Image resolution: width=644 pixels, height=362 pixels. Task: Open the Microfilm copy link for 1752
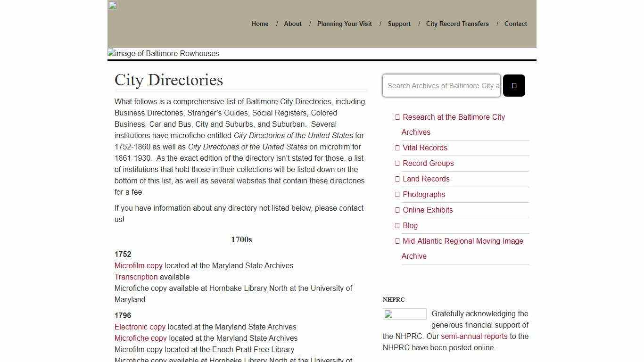(138, 265)
